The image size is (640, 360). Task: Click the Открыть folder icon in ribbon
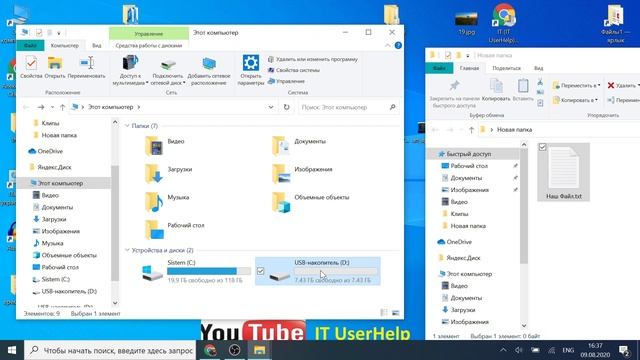click(x=55, y=64)
